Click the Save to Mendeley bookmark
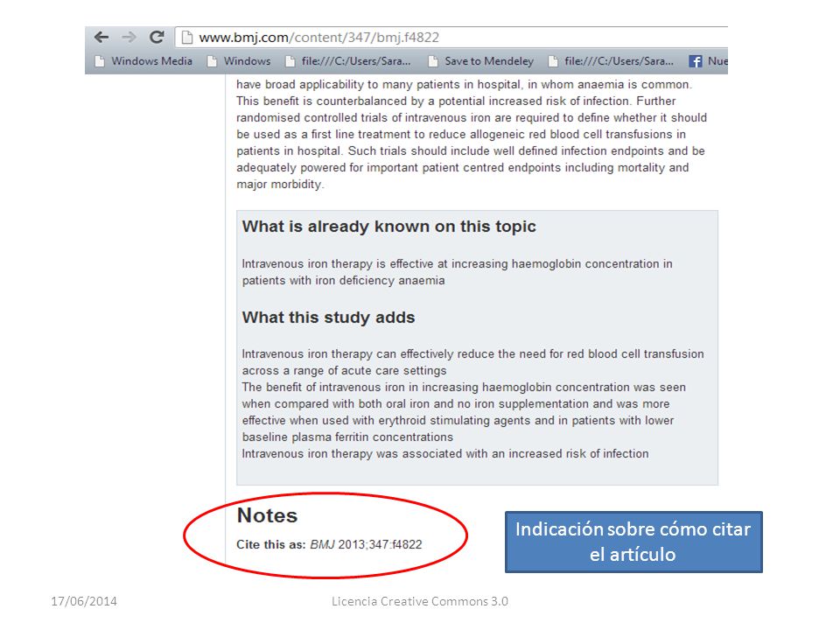The image size is (840, 630). pyautogui.click(x=481, y=61)
